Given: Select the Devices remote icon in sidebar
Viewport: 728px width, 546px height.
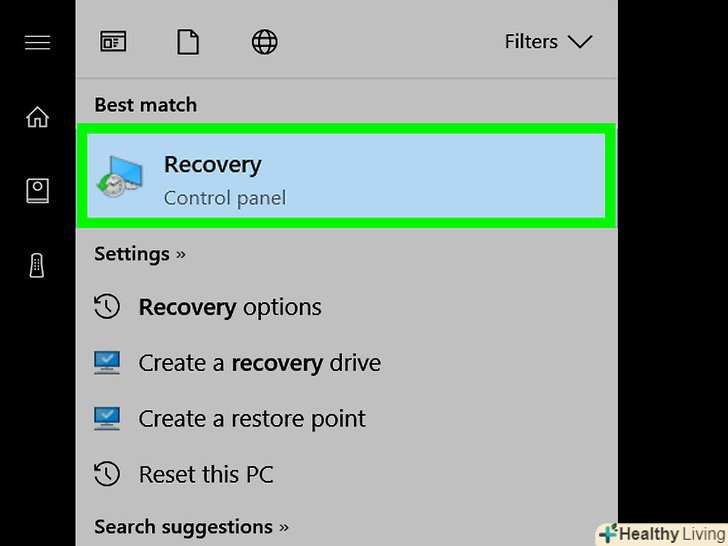Looking at the screenshot, I should click(x=37, y=266).
